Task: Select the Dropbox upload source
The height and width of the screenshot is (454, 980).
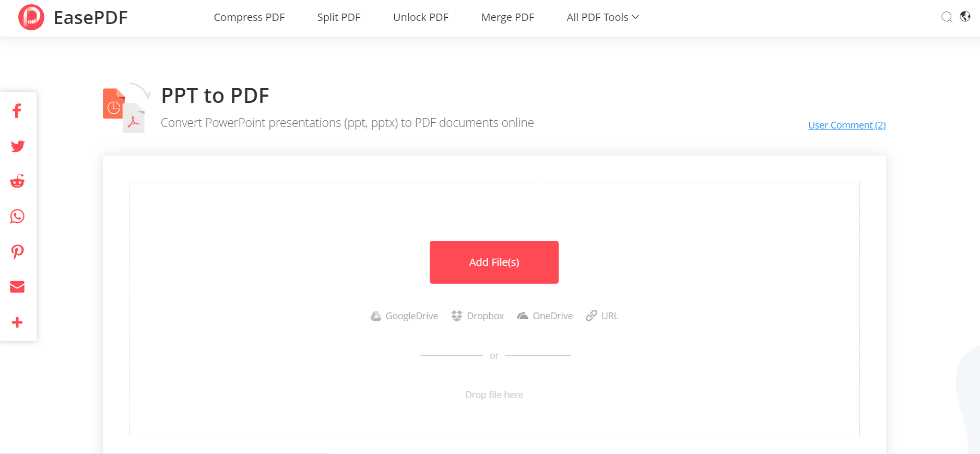Action: [477, 316]
